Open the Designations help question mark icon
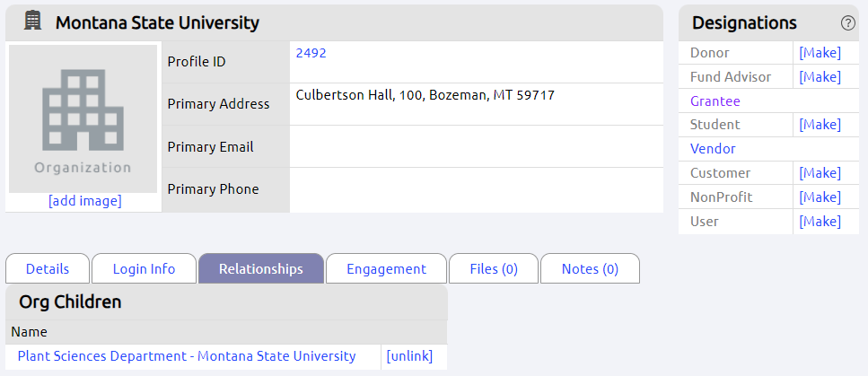 (847, 22)
